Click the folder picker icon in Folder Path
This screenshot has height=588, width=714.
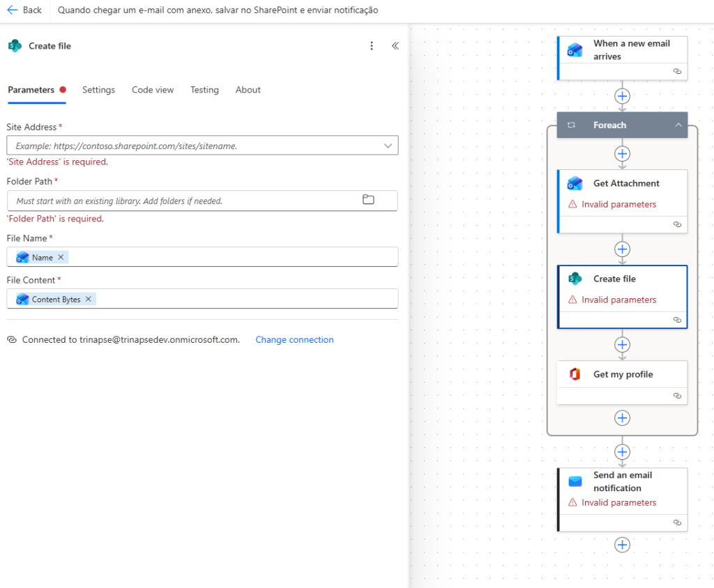pyautogui.click(x=368, y=200)
